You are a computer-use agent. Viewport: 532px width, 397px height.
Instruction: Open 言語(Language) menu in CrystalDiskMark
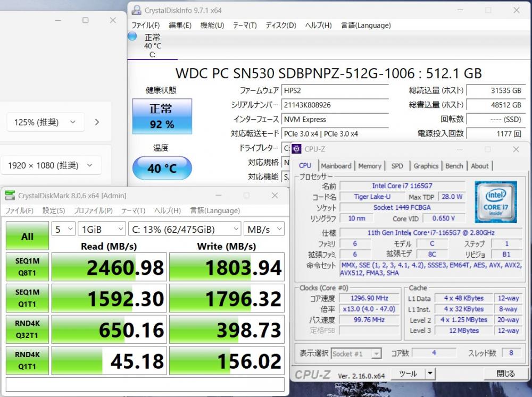pyautogui.click(x=215, y=210)
